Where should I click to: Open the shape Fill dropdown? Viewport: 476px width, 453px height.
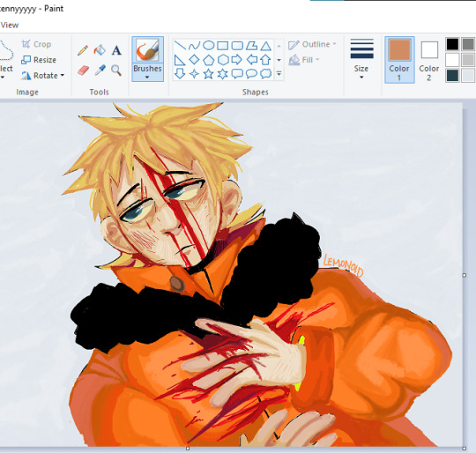tap(304, 60)
